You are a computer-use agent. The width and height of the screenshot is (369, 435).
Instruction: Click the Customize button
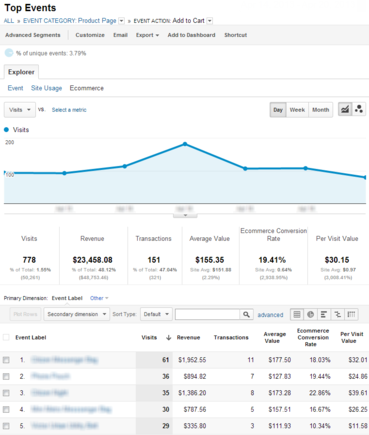[x=90, y=35]
